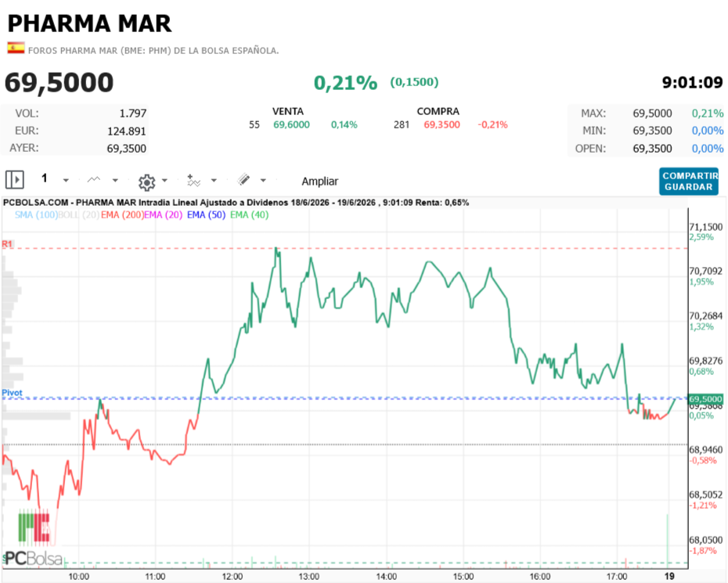Click the 70,2684 price axis label

[706, 315]
